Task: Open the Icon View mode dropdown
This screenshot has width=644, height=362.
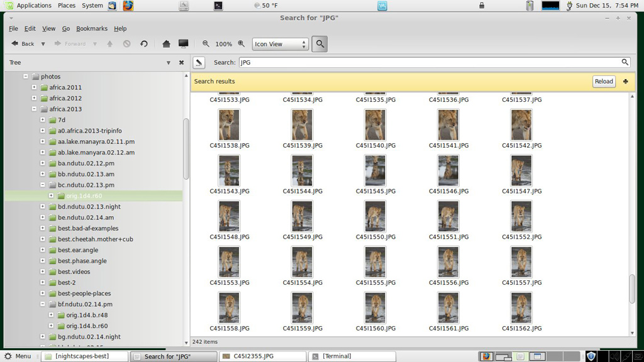Action: click(x=280, y=44)
